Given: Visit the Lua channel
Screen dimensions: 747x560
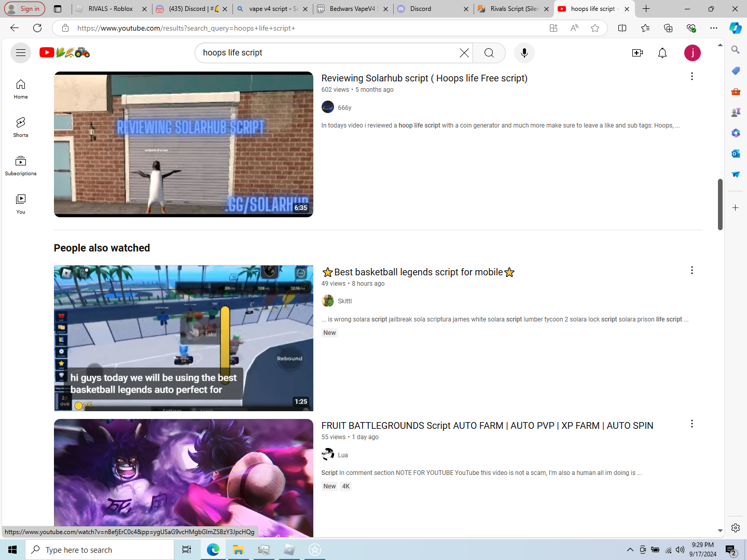Looking at the screenshot, I should tap(343, 455).
